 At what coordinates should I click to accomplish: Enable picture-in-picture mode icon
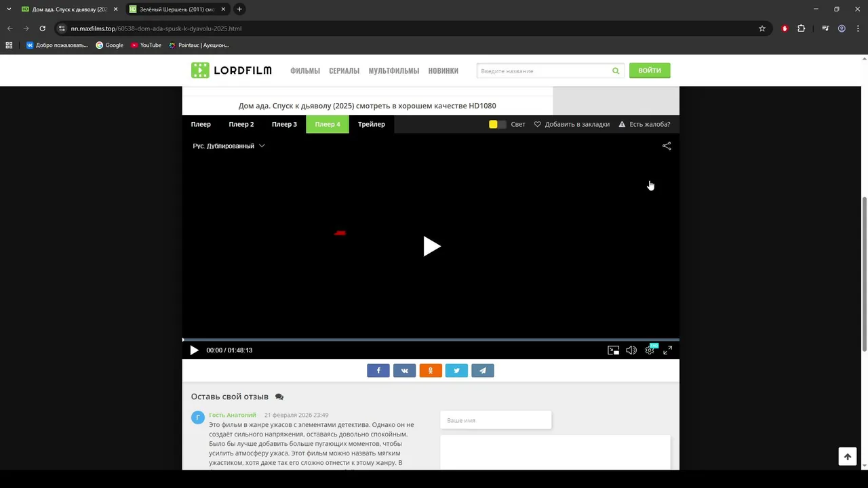(613, 350)
